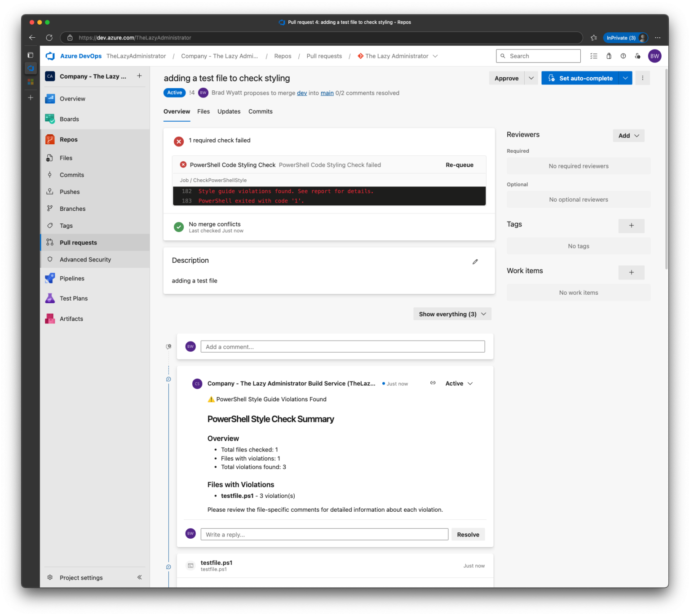The height and width of the screenshot is (616, 690).
Task: Open PowerShell Code Styling Check link
Action: click(233, 165)
